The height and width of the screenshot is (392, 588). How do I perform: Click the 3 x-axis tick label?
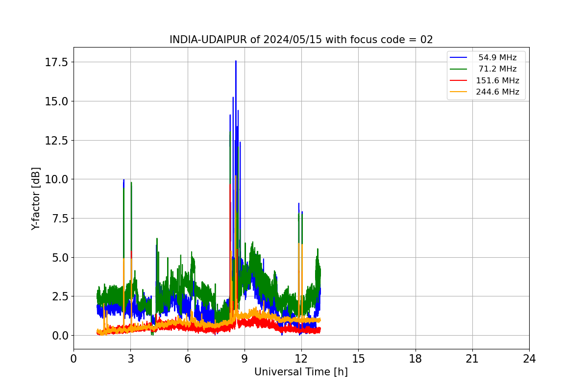[x=130, y=359]
